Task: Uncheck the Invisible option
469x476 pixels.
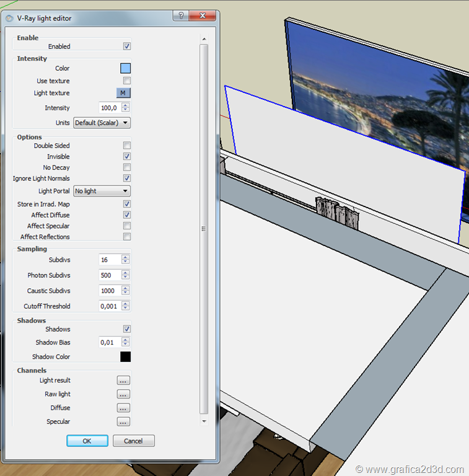Action: (127, 157)
